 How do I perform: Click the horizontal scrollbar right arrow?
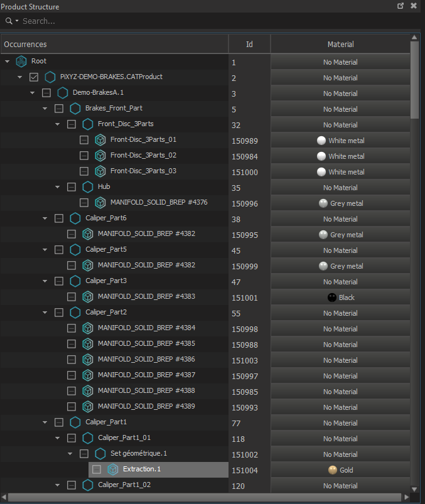point(407,497)
